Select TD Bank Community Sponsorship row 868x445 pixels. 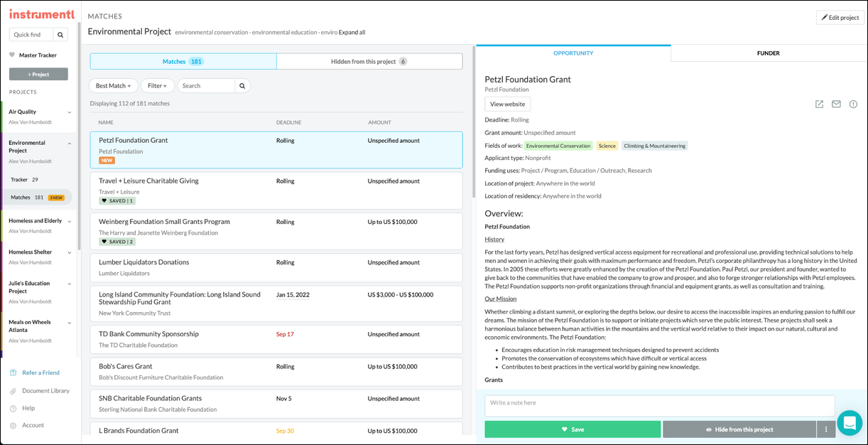coord(276,339)
